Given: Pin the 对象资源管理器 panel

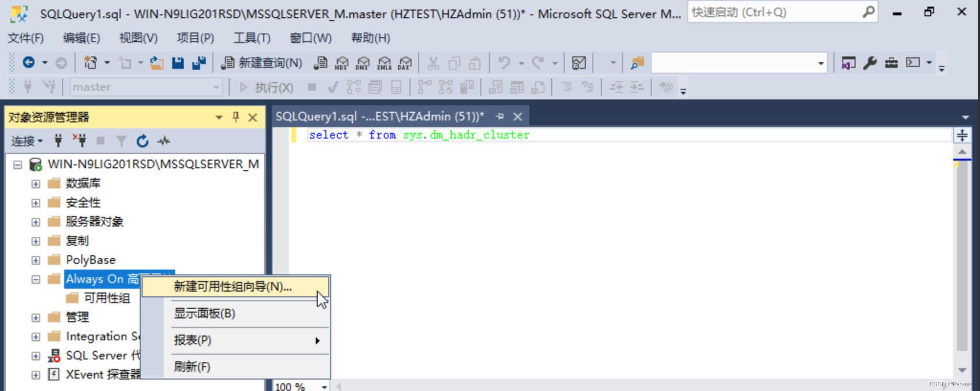Looking at the screenshot, I should pos(236,117).
